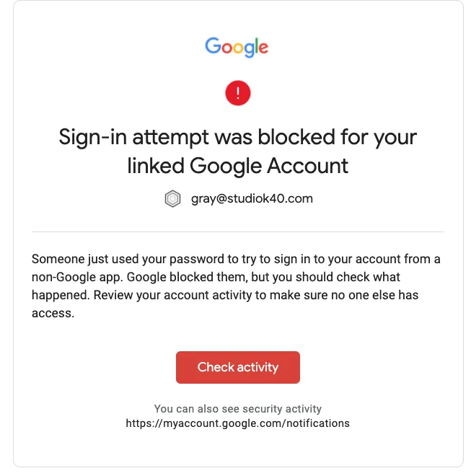The width and height of the screenshot is (471, 476).
Task: Click the word 'Account' in the heading
Action: (308, 166)
